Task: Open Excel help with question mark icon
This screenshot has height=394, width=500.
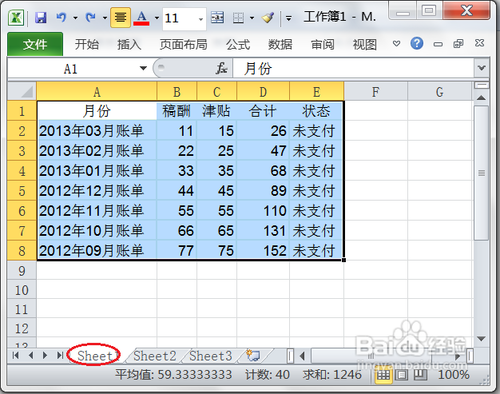Action: (417, 43)
